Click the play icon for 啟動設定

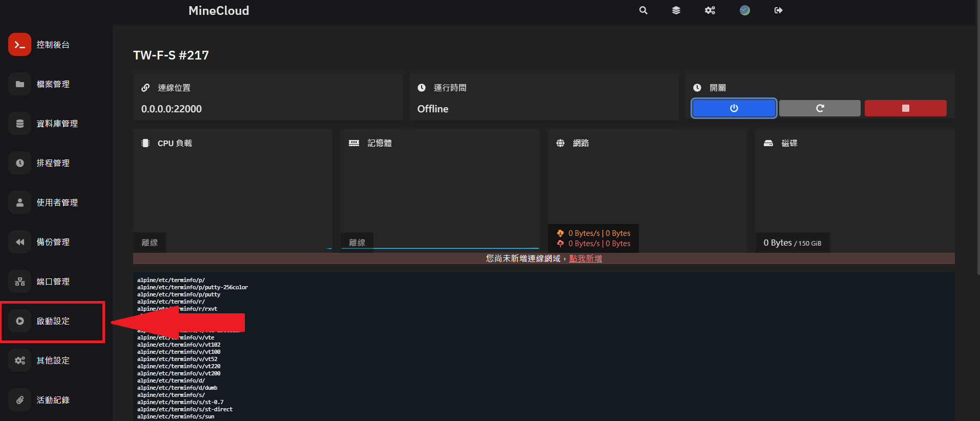click(x=19, y=321)
